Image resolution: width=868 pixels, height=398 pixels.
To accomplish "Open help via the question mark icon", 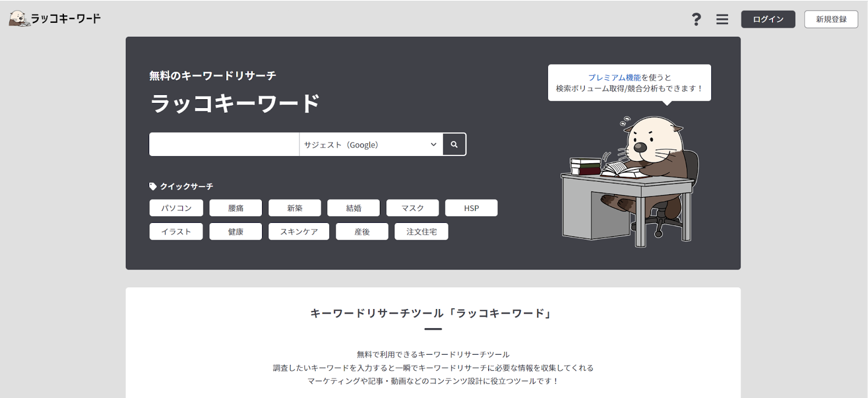I will pyautogui.click(x=696, y=20).
